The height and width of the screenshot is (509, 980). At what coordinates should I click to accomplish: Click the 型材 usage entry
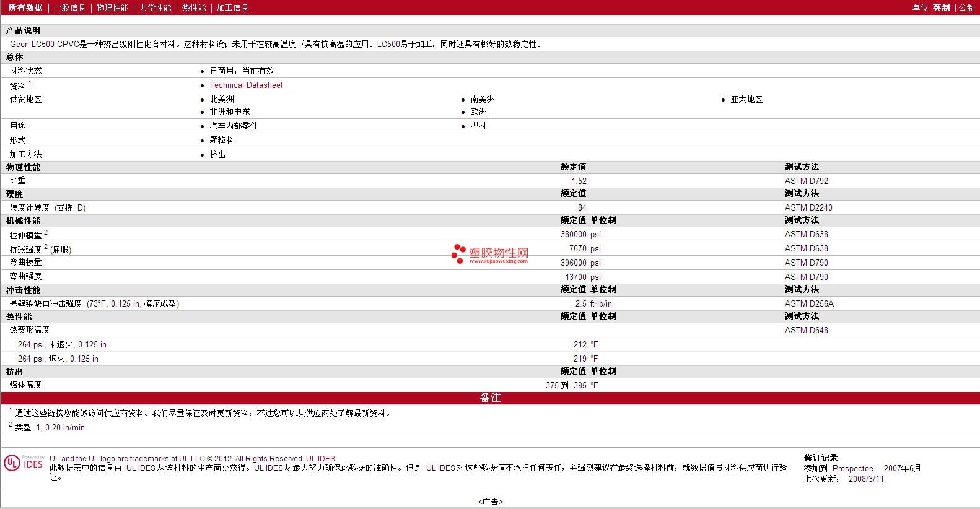click(479, 126)
